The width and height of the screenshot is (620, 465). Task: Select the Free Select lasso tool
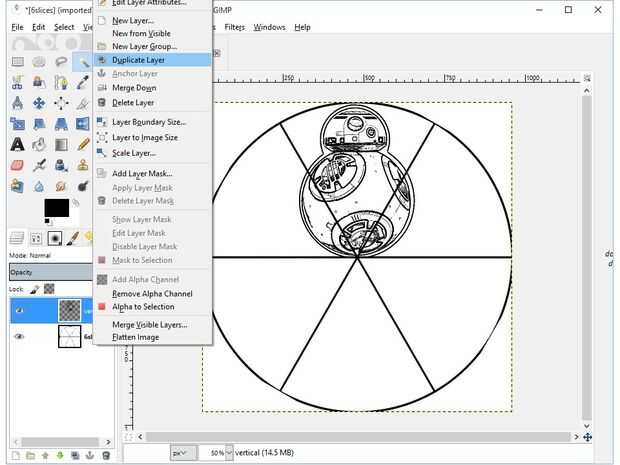click(x=60, y=62)
